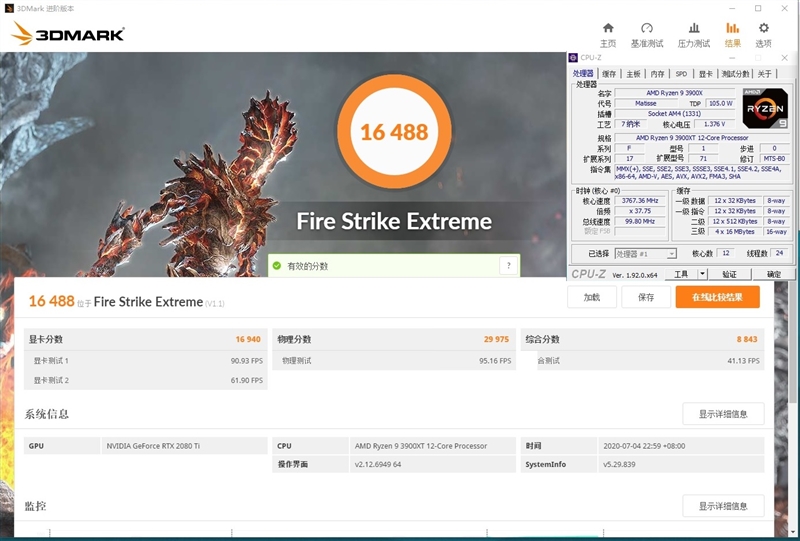Click the v2.12.6949 64 interface version
This screenshot has height=541, width=800.
coord(433,464)
